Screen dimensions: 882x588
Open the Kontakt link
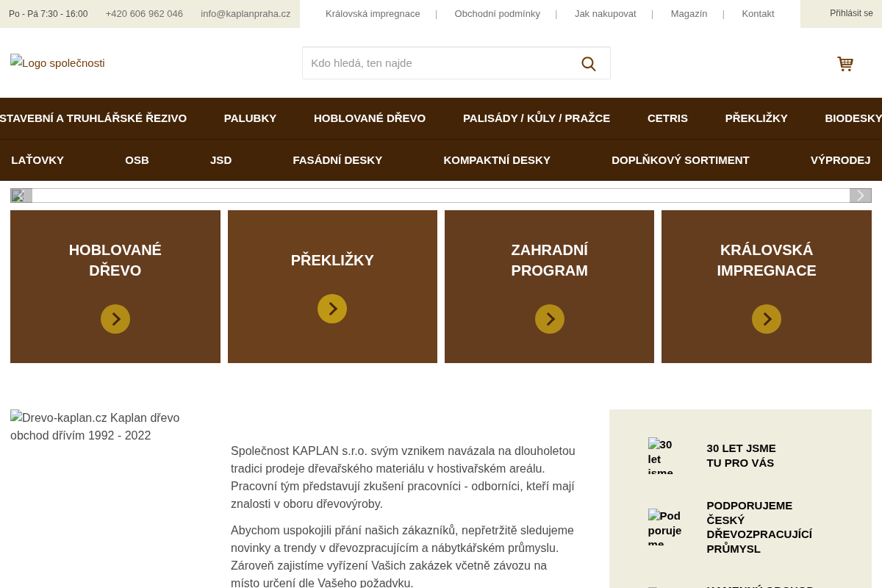758,14
